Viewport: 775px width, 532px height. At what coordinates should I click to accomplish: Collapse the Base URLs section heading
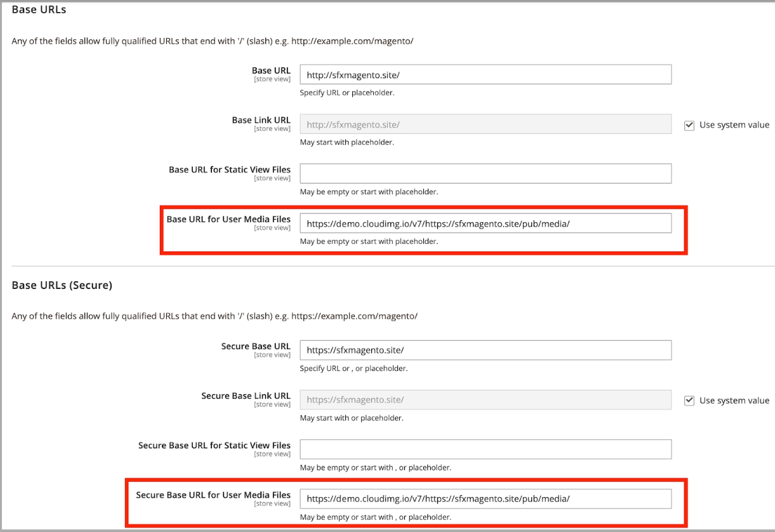pos(39,10)
